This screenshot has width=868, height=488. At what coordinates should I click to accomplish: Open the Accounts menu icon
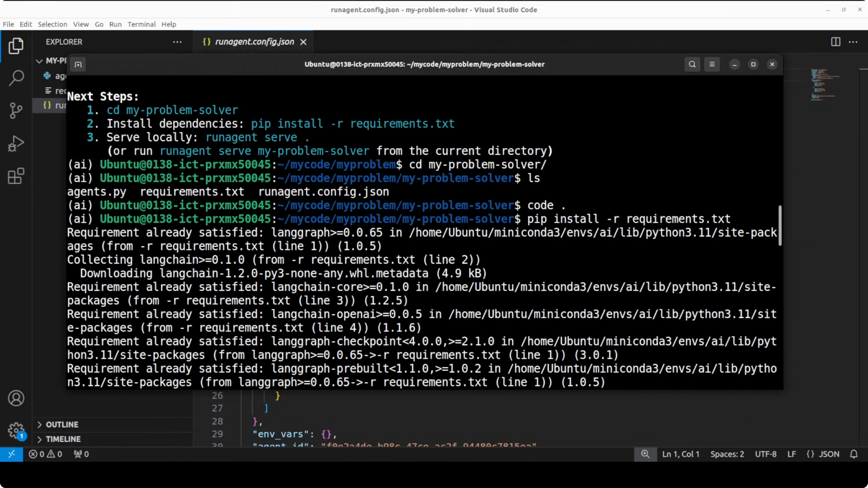(x=16, y=398)
